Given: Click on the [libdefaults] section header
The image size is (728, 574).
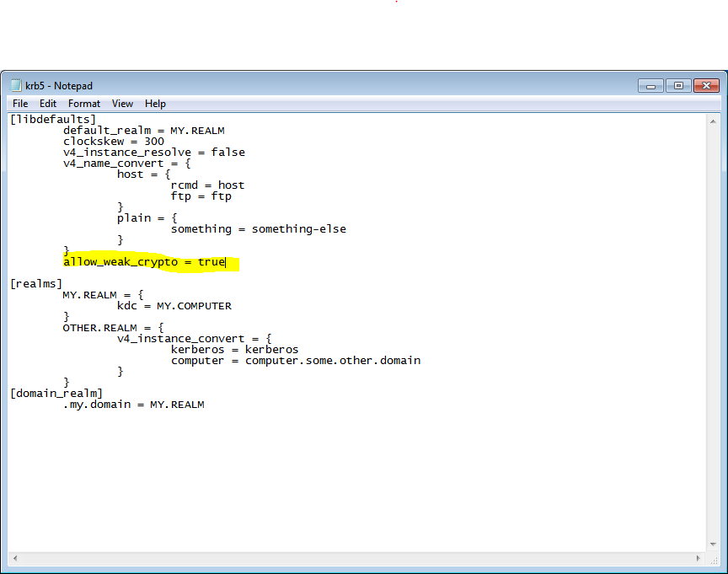Looking at the screenshot, I should click(53, 120).
